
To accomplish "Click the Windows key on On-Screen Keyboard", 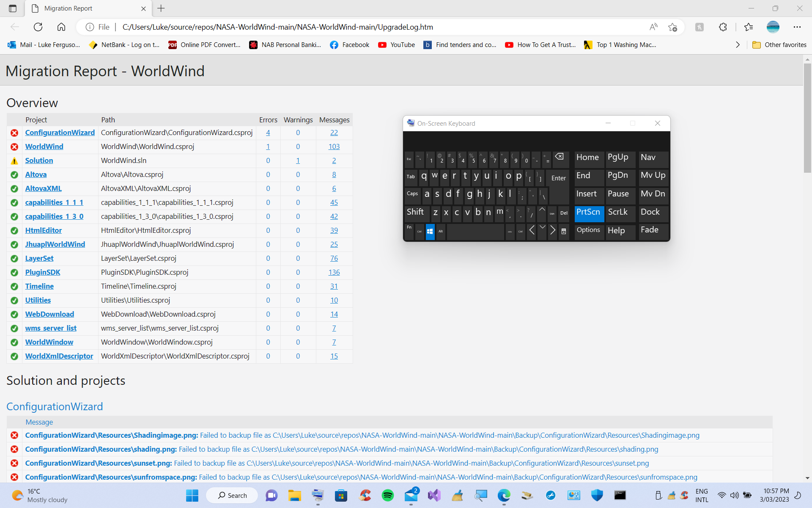I will tap(430, 232).
